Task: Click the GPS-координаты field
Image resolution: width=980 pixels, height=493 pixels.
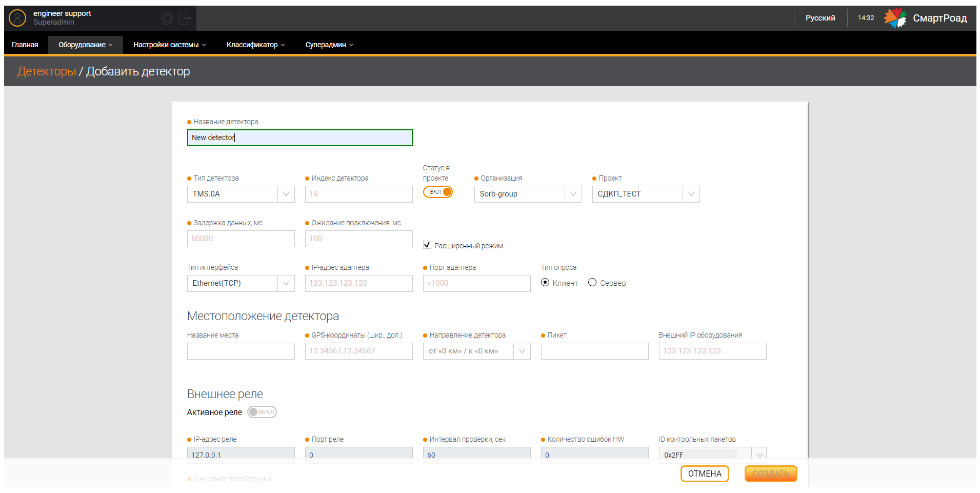Action: 359,351
